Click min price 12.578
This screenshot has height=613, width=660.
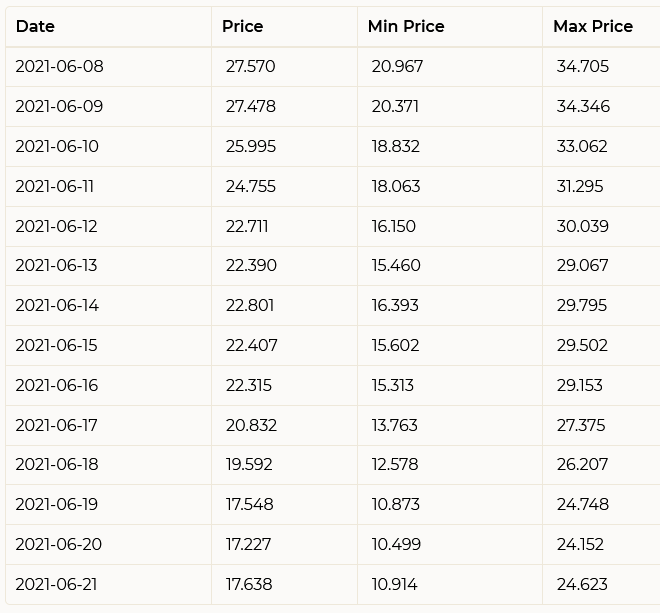[394, 465]
